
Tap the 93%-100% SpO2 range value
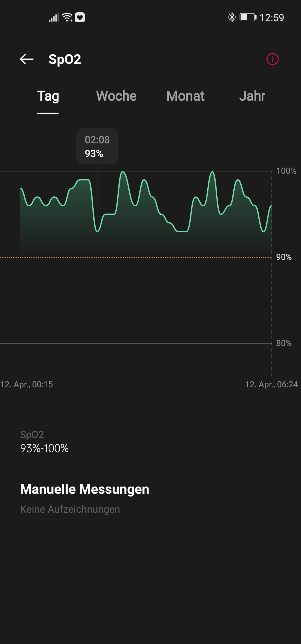click(x=44, y=448)
